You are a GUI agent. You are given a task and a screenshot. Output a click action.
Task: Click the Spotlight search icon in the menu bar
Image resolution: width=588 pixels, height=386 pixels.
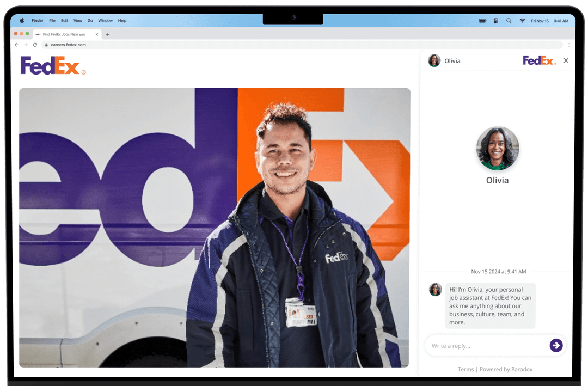(x=509, y=20)
